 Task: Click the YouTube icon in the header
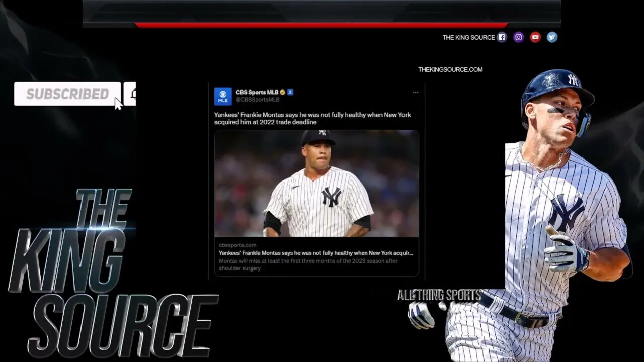[535, 37]
